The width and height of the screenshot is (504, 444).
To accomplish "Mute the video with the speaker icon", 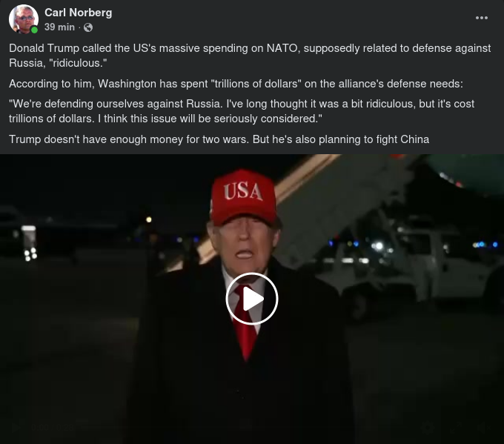I will point(483,428).
